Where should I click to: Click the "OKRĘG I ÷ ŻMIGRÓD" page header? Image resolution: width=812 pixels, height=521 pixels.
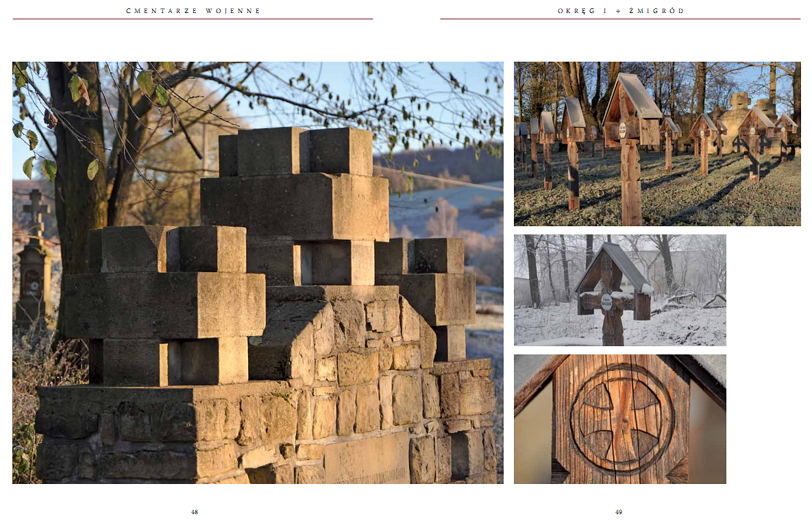coord(621,11)
